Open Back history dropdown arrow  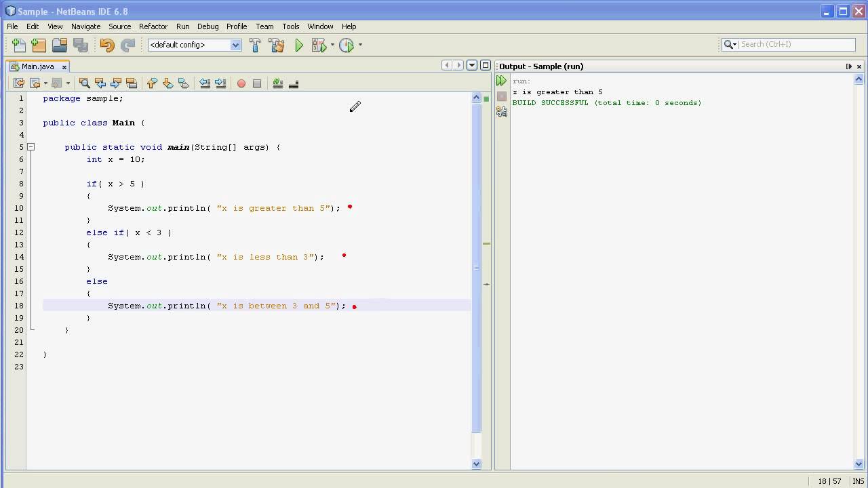(x=45, y=83)
